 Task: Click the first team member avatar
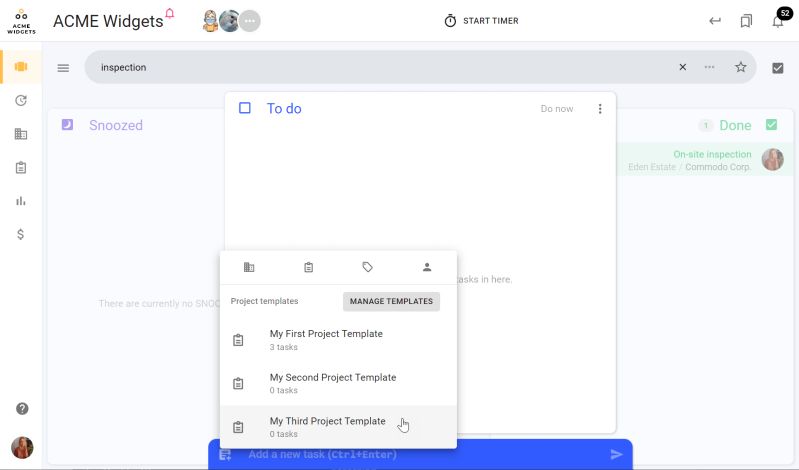(210, 21)
